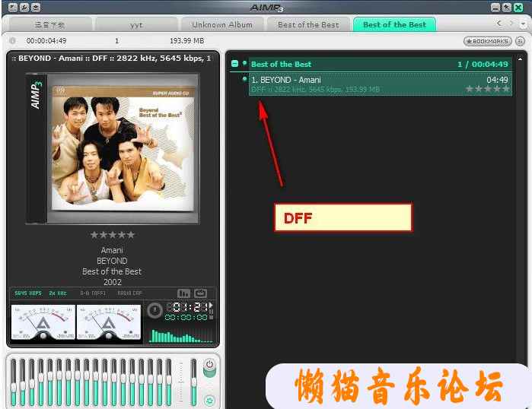The image size is (532, 409).
Task: Click the info icon left of 00:00:04:49
Action: [x=12, y=40]
